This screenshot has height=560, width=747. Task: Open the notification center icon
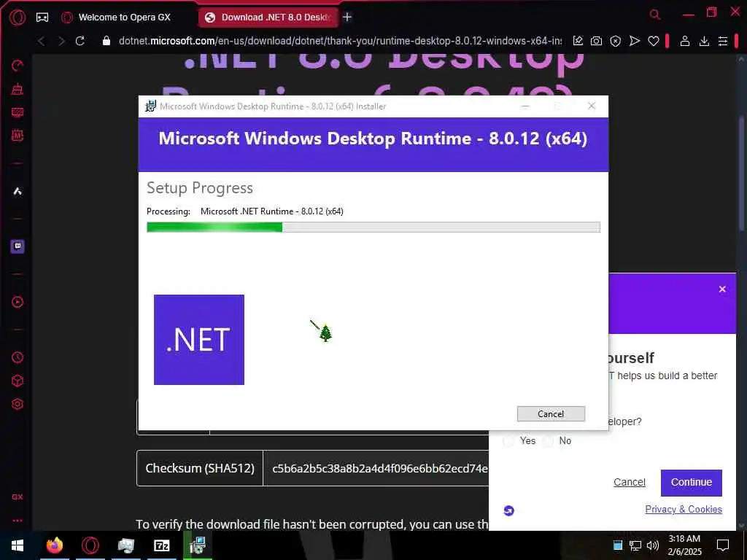[x=723, y=545]
